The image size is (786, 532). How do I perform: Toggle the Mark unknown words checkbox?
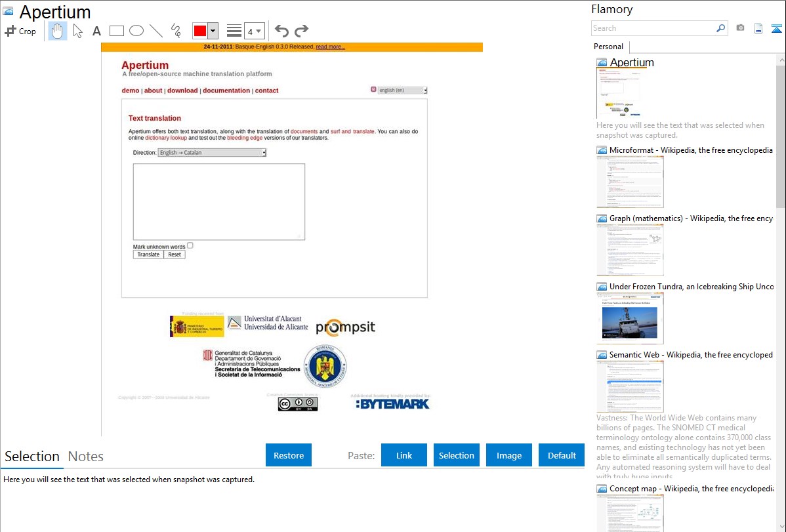point(190,246)
